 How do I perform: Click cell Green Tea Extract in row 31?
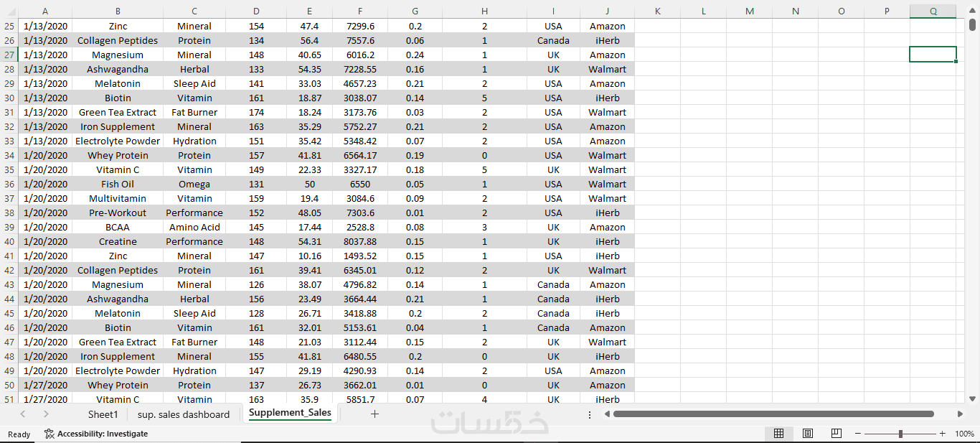(x=118, y=112)
